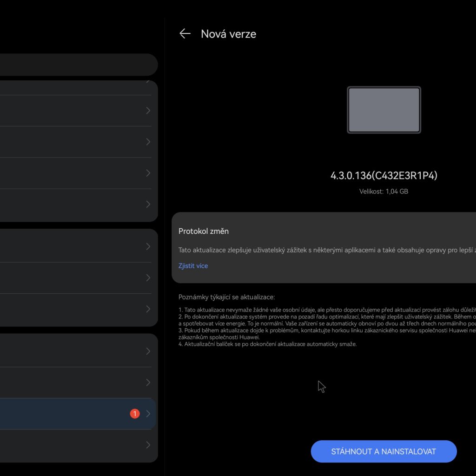Click the tablet device illustration
The width and height of the screenshot is (476, 476).
384,110
